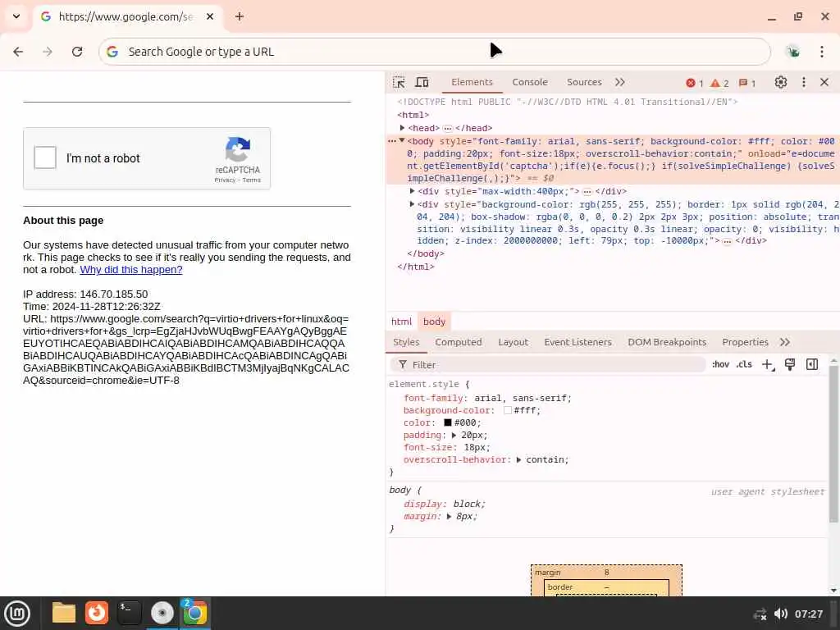The height and width of the screenshot is (630, 840).
Task: Click the issues message count indicator
Action: pyautogui.click(x=746, y=83)
